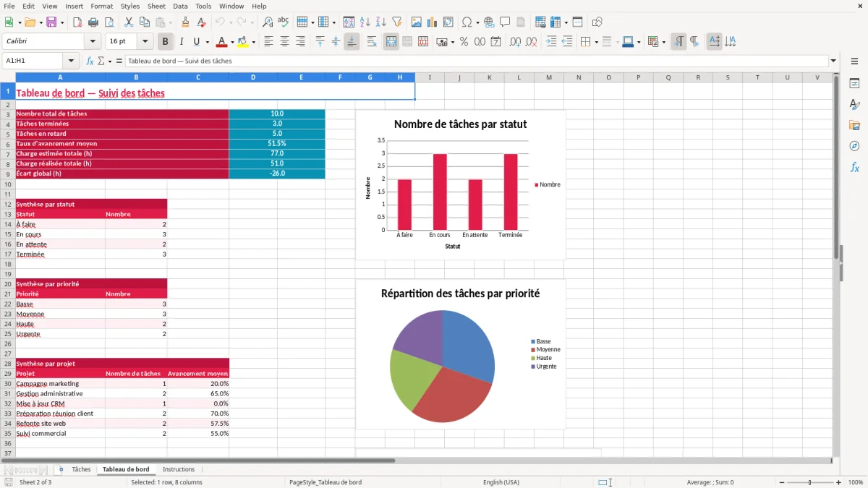
Task: Switch to the Tâches sheet tab
Action: 81,470
